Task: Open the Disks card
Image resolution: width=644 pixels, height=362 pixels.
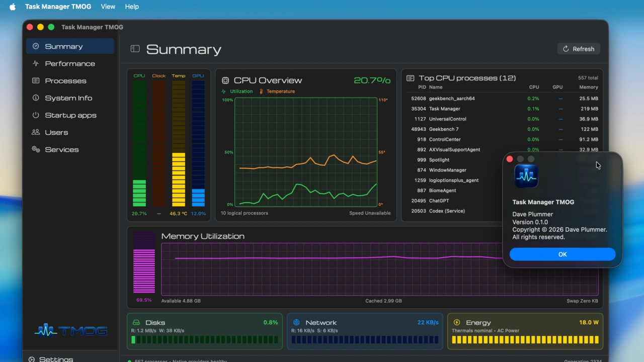Action: [x=205, y=331]
